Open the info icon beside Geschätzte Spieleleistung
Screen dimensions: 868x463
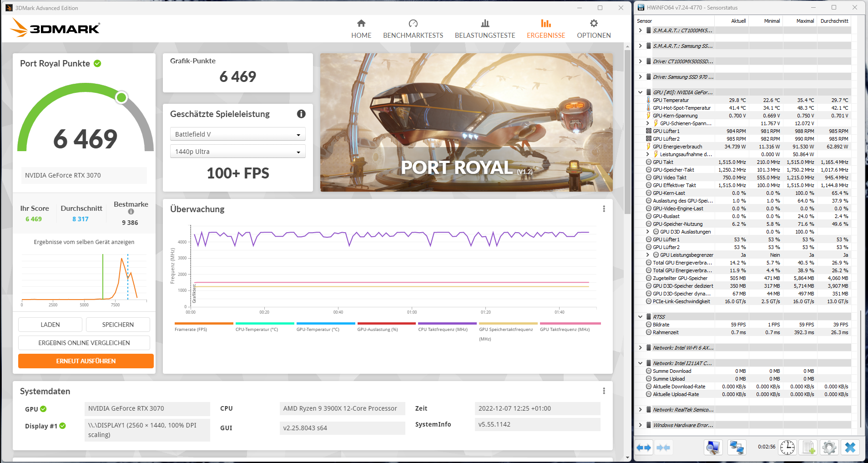(301, 114)
